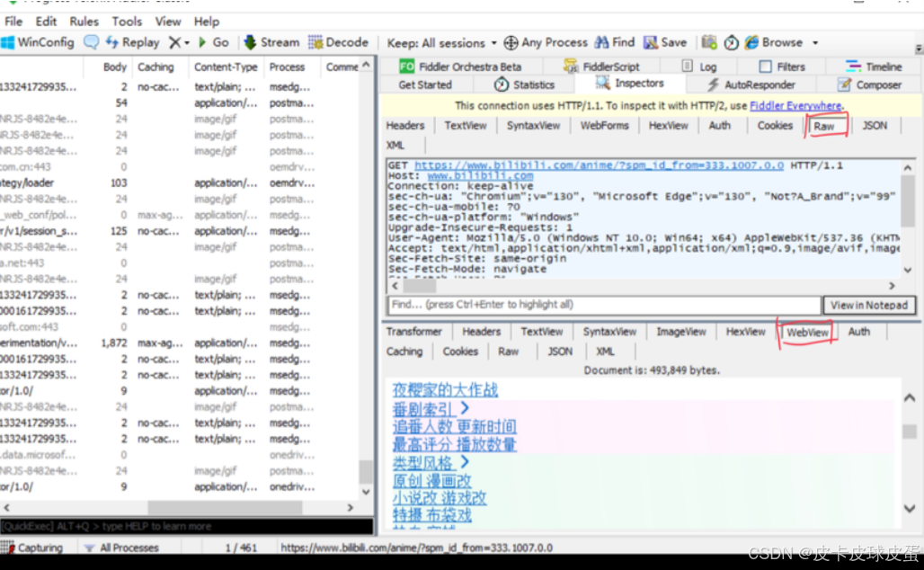
Task: Click View in Notepad button
Action: (x=868, y=305)
